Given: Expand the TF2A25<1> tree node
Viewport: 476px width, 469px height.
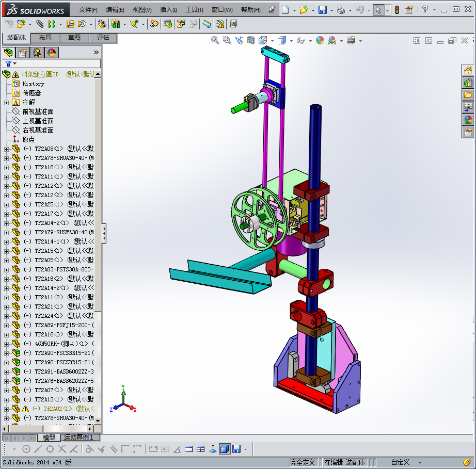Looking at the screenshot, I should pos(6,205).
